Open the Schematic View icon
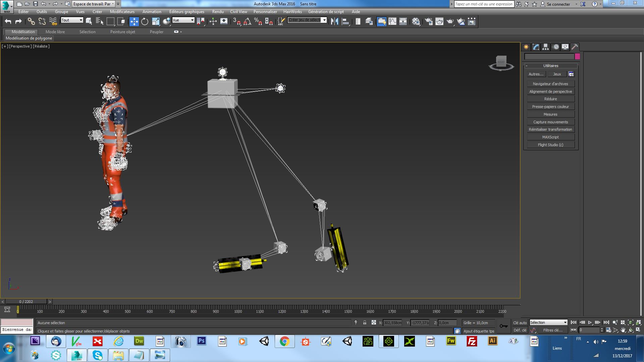The height and width of the screenshot is (362, 644). point(403,21)
